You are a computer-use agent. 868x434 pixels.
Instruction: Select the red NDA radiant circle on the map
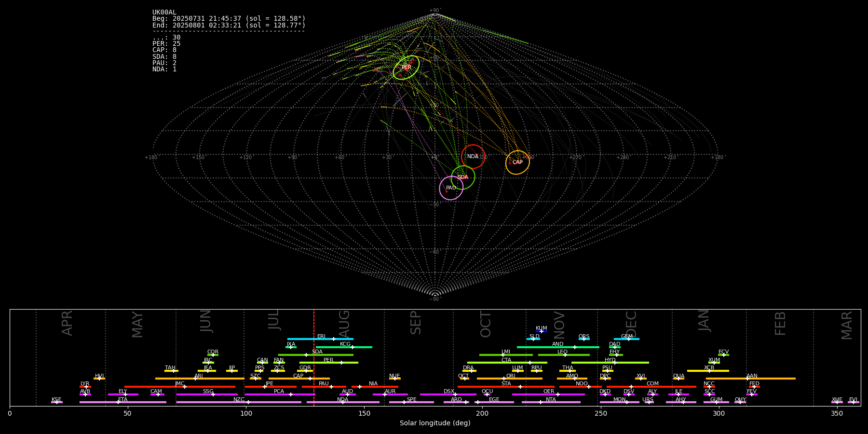[473, 156]
